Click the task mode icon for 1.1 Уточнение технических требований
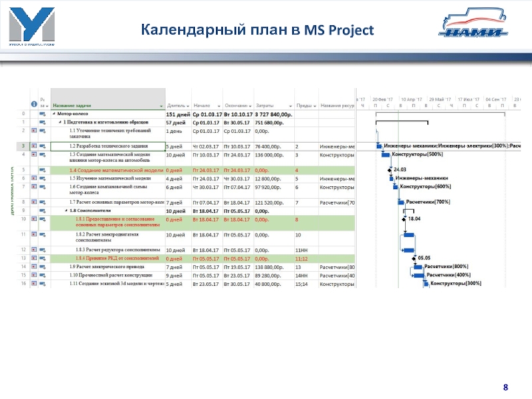Screen dimensions: 532x399 [x=43, y=130]
